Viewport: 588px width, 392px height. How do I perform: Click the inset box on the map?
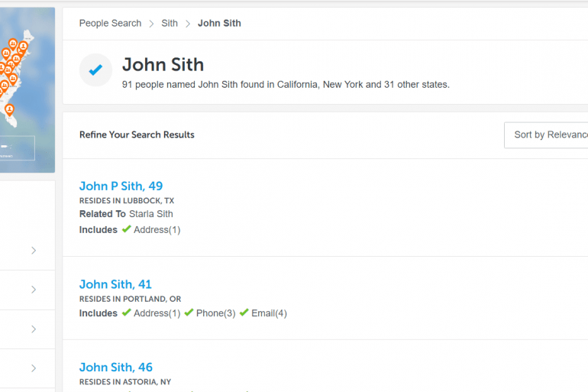point(17,148)
